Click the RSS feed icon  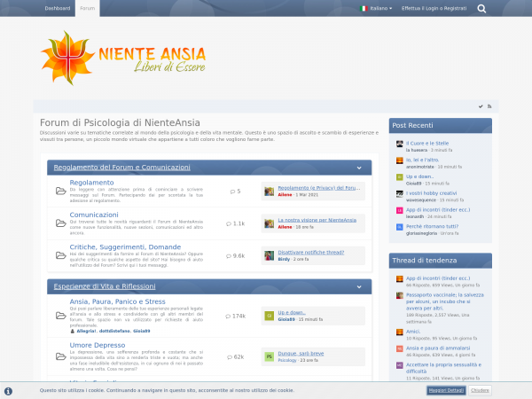click(x=489, y=106)
